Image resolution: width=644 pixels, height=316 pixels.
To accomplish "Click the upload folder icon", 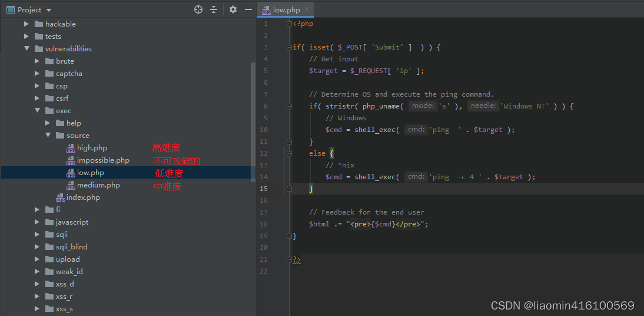I will click(49, 259).
